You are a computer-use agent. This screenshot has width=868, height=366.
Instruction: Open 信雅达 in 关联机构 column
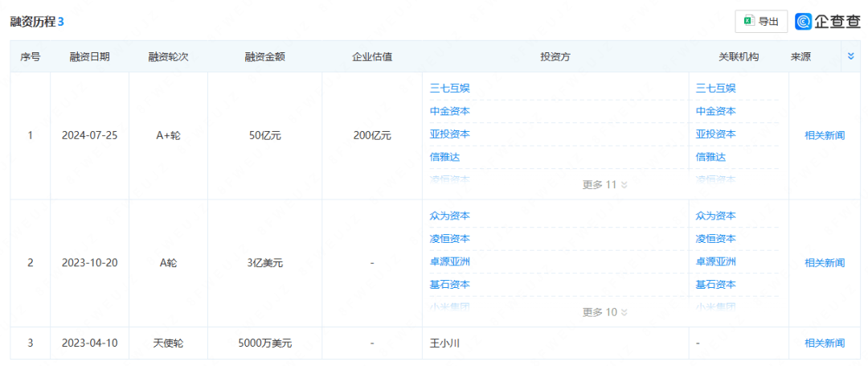[x=710, y=157]
